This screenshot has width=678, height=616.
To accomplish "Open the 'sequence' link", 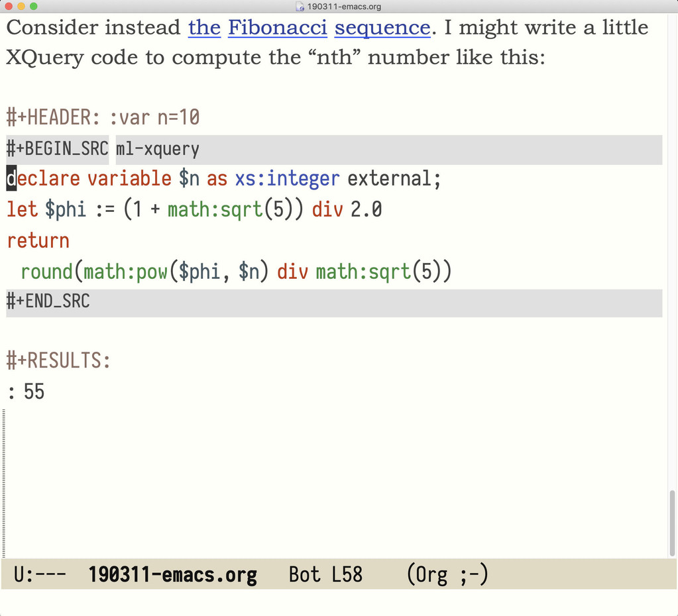I will (x=382, y=28).
